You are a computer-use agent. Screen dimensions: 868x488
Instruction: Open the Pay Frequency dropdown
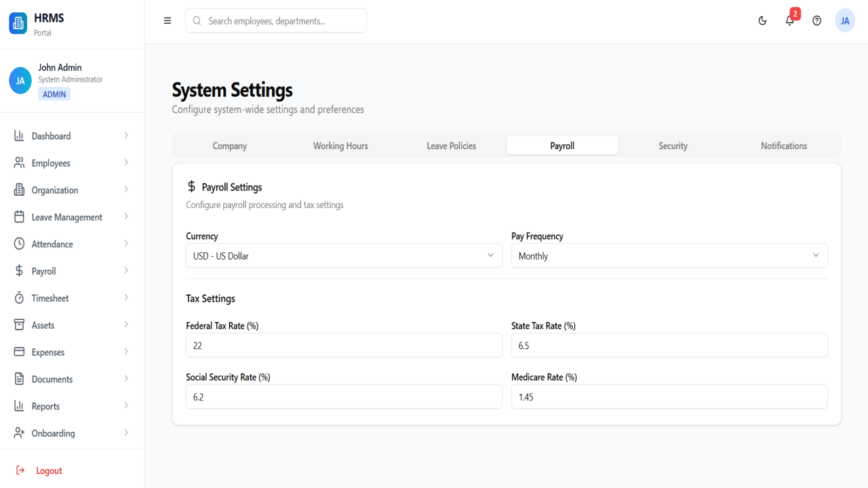tap(669, 256)
